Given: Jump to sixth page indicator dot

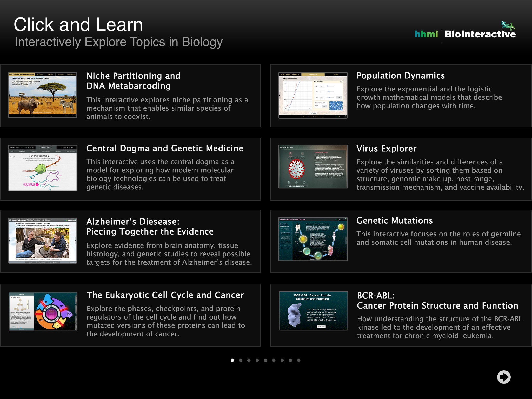Looking at the screenshot, I should pyautogui.click(x=274, y=360).
